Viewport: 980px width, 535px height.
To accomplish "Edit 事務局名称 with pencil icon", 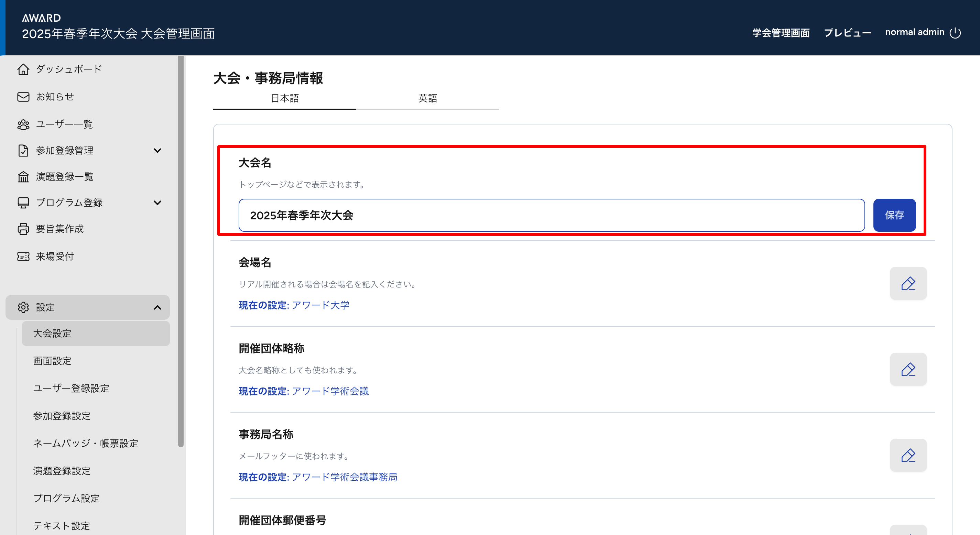I will click(908, 456).
